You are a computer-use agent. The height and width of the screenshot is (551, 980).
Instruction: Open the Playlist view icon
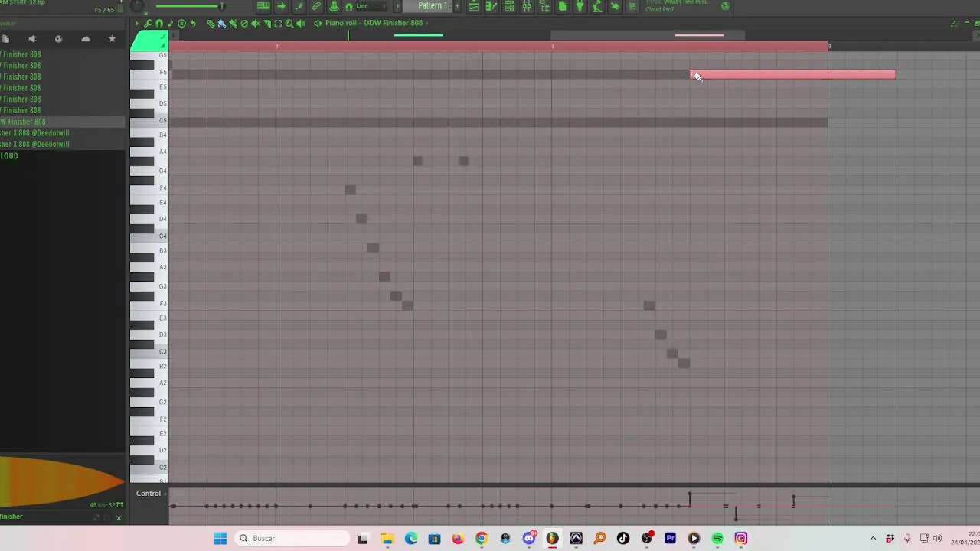(473, 6)
